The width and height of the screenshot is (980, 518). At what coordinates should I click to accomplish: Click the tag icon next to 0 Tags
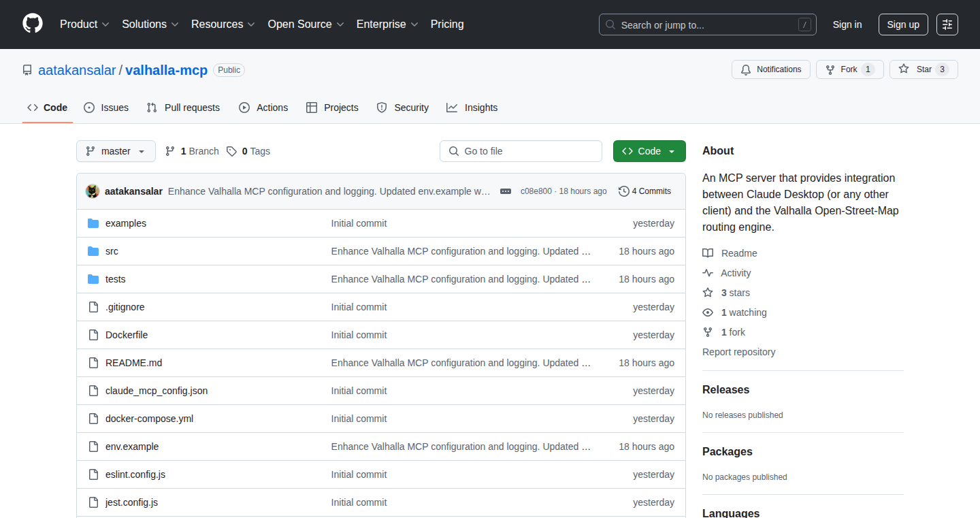[x=231, y=151]
